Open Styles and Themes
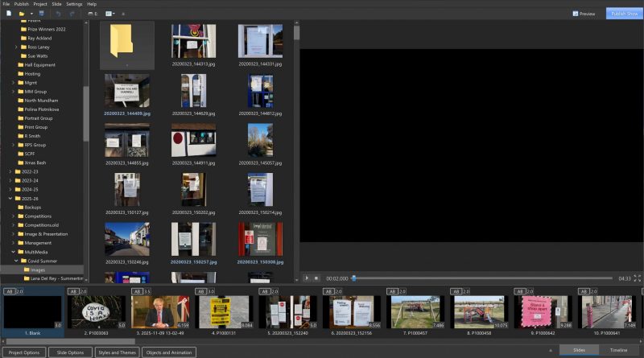This screenshot has height=358, width=644. [116, 352]
